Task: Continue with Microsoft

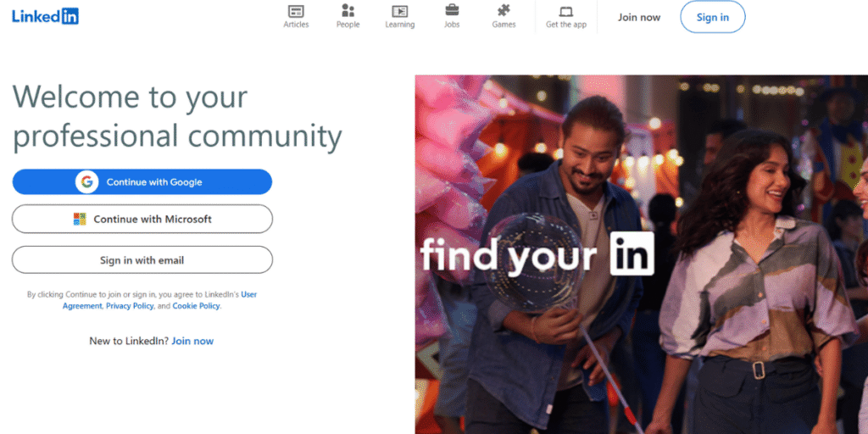Action: point(142,220)
